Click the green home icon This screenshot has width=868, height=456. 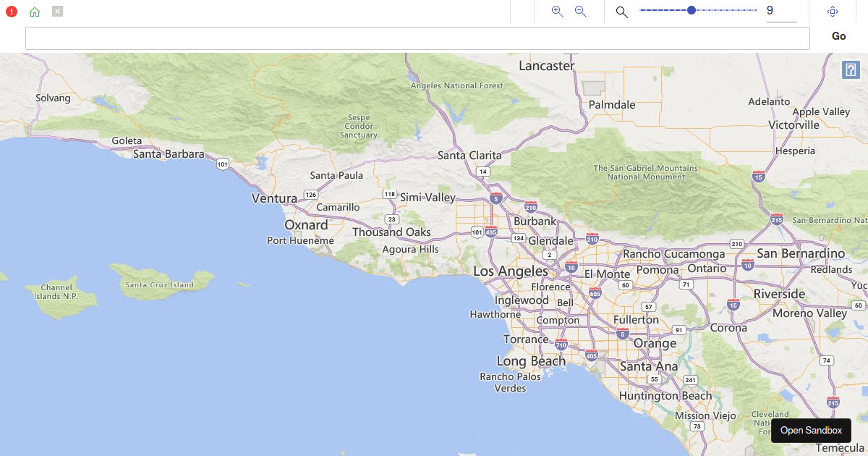35,12
